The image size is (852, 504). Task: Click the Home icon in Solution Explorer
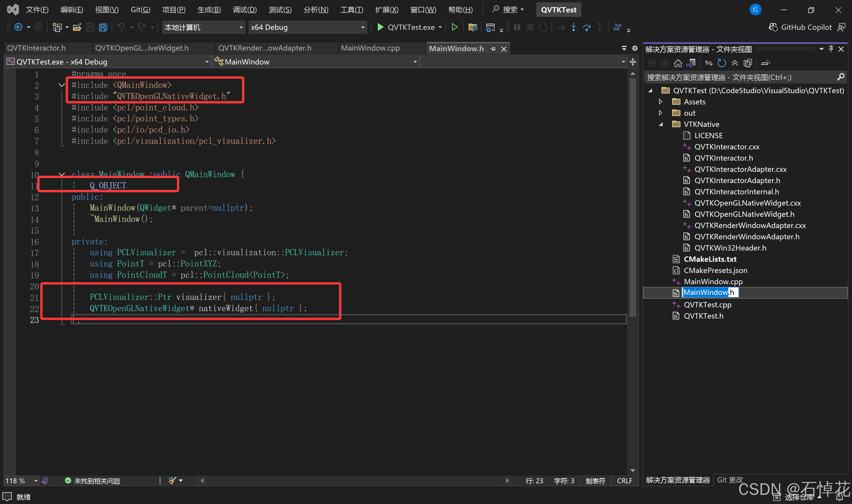[x=678, y=63]
